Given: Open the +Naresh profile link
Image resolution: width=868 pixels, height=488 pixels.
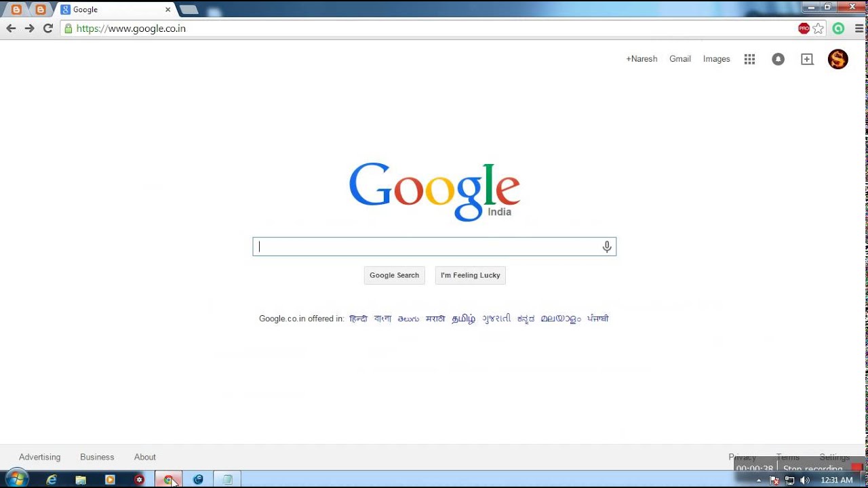Looking at the screenshot, I should point(642,59).
